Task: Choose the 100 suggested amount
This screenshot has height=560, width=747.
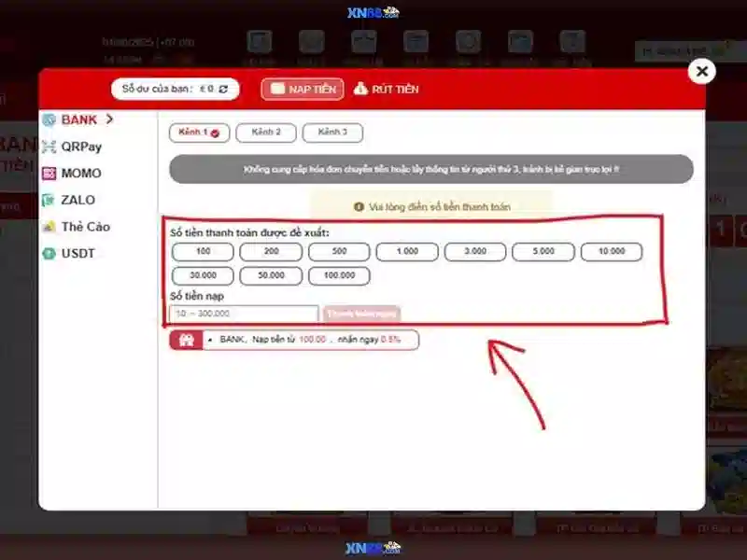Action: tap(203, 252)
